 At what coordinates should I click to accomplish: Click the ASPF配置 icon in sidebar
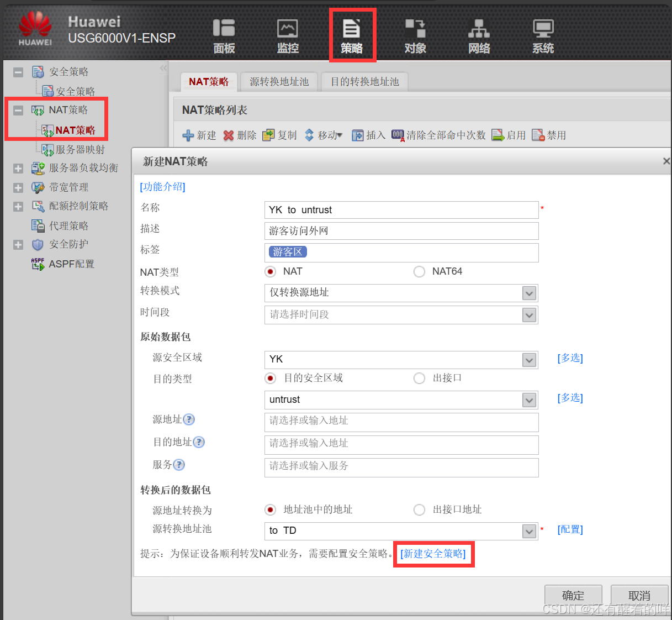[x=38, y=264]
